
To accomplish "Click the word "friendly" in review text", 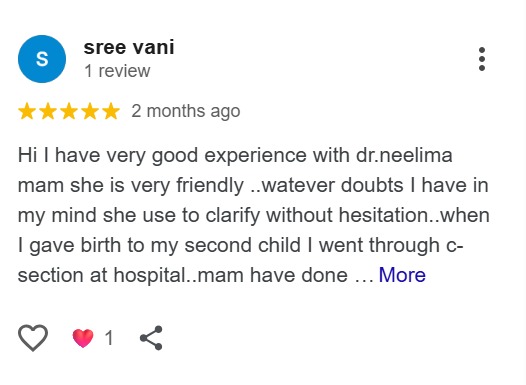I will pos(210,186).
